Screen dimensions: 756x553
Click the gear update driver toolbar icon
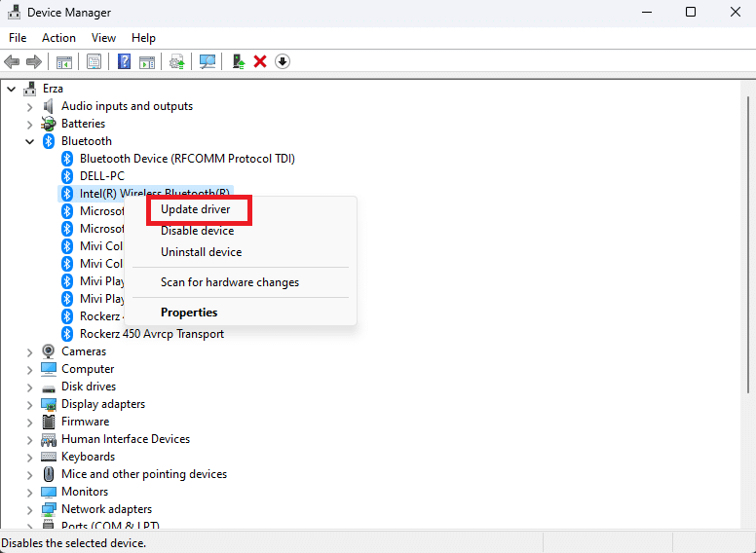click(x=176, y=61)
